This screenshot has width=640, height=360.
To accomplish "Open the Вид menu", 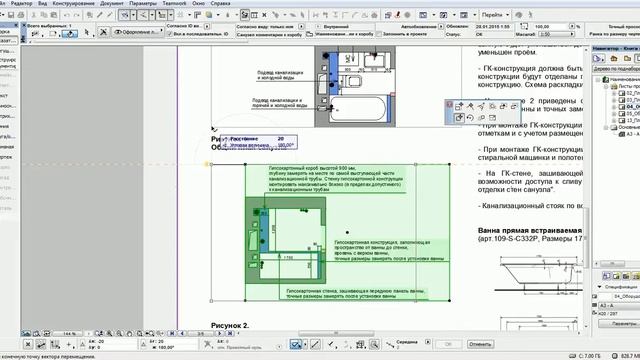I will click(x=42, y=3).
